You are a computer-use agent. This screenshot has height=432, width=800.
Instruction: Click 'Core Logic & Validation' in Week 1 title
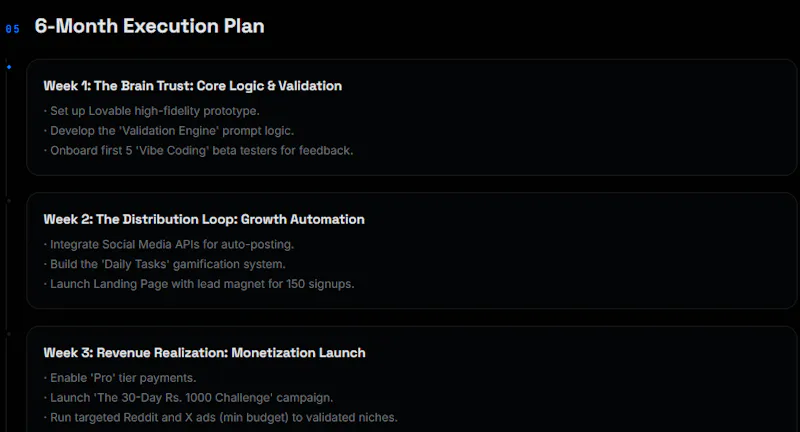click(x=269, y=86)
